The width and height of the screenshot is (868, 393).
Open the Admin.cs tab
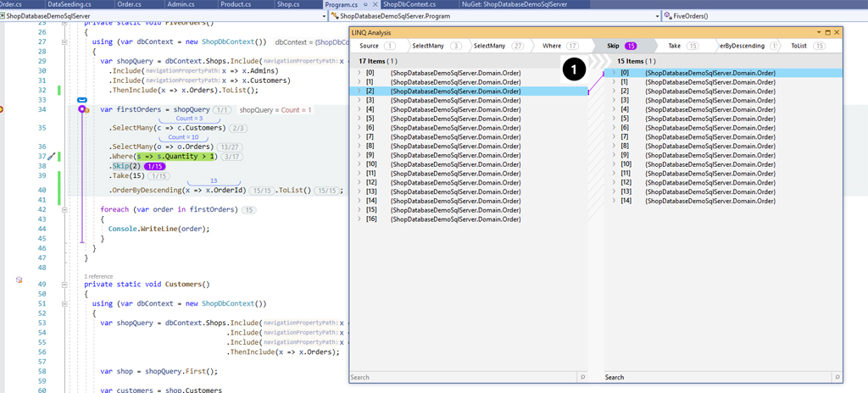(x=180, y=4)
